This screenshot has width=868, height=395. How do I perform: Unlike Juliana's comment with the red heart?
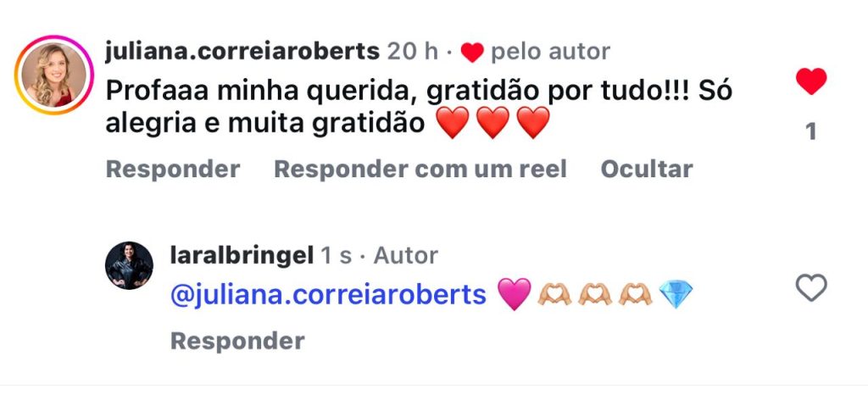pos(811,81)
